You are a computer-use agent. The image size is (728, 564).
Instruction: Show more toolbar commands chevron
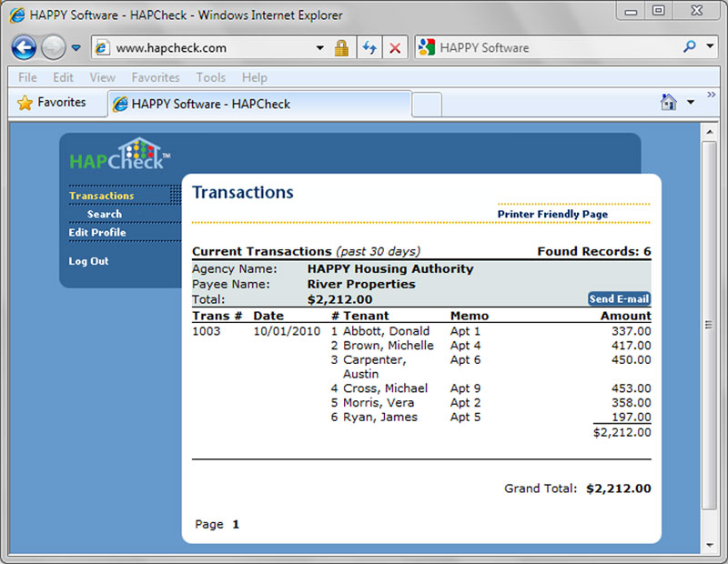pos(711,95)
